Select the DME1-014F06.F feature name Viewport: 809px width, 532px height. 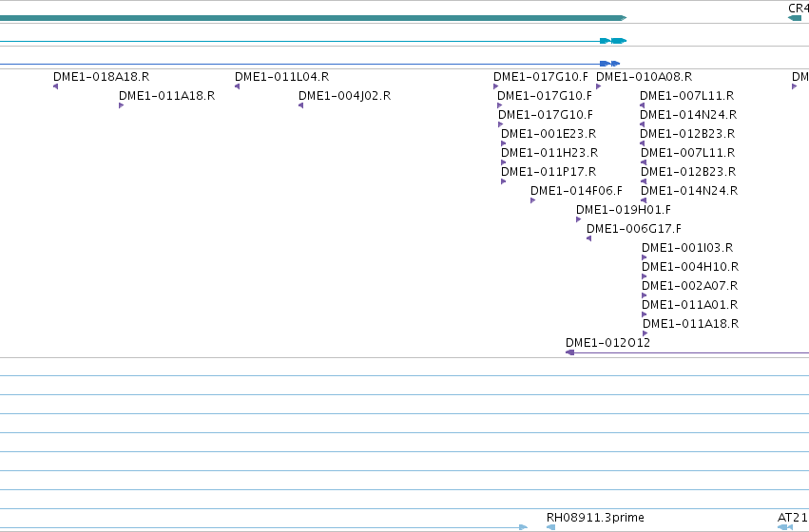(576, 191)
